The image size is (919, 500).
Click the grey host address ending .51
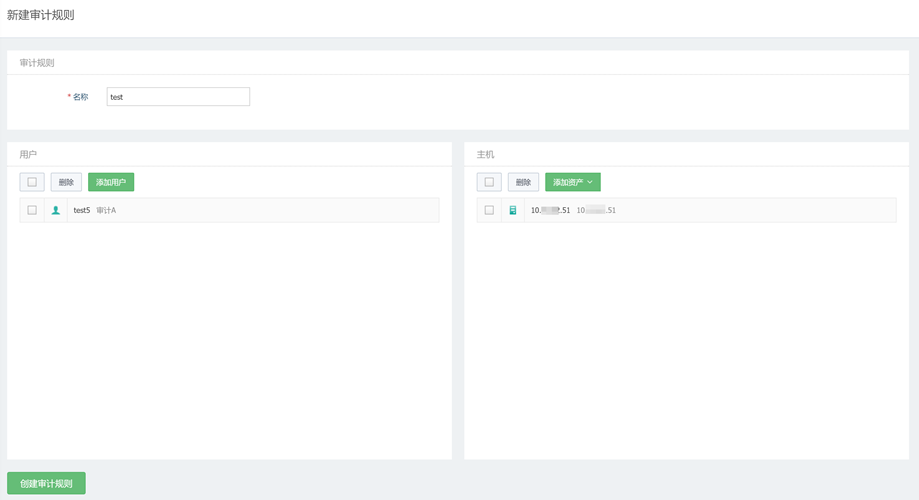(x=596, y=210)
